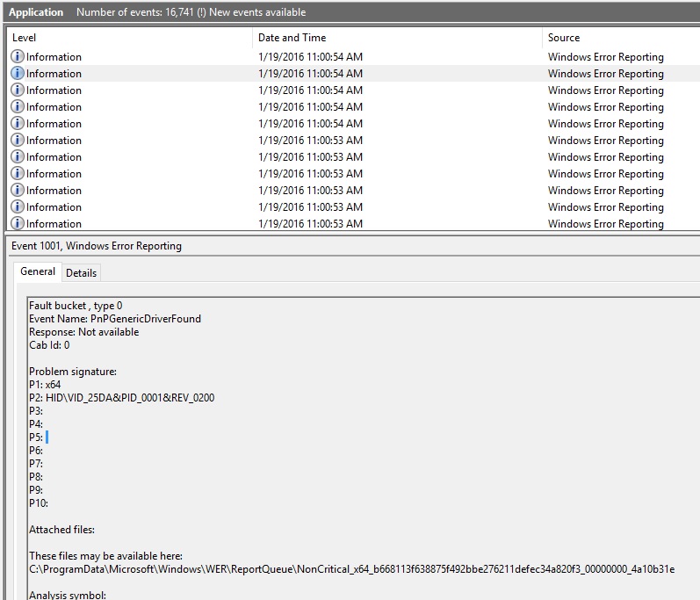This screenshot has height=600, width=700.
Task: Click the 'Cab Id: 0' line
Action: [49, 345]
